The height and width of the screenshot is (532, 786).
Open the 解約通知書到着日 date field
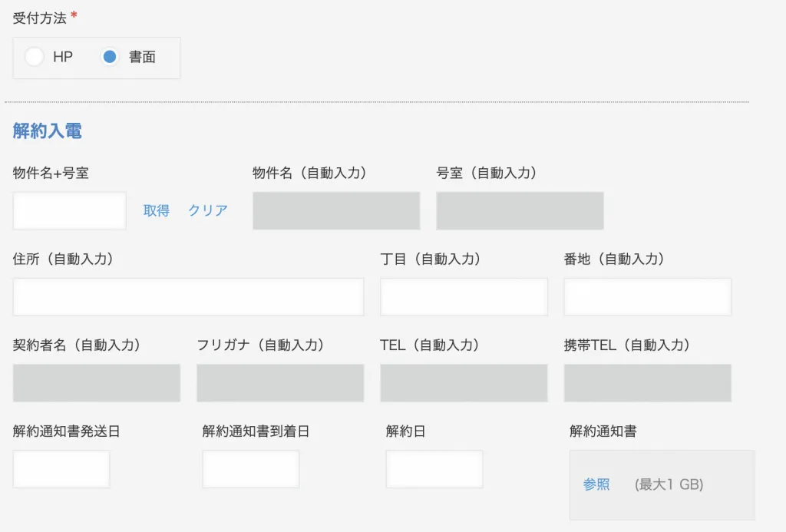(251, 469)
